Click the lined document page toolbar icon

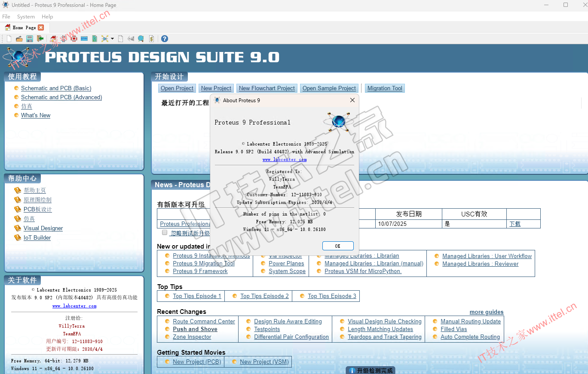pos(120,39)
